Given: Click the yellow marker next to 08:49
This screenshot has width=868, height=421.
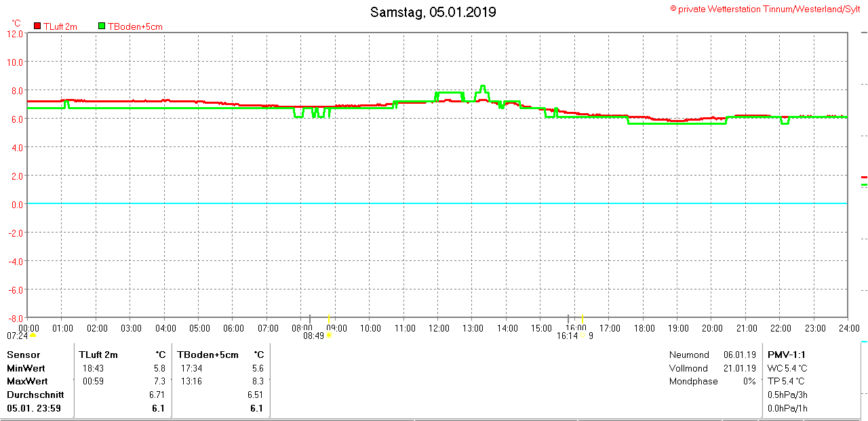Looking at the screenshot, I should 329,335.
